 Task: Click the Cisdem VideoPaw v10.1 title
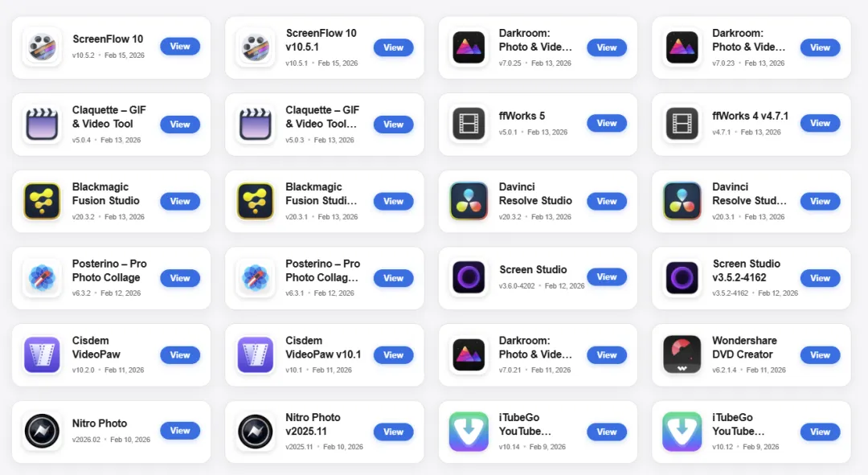click(x=323, y=348)
